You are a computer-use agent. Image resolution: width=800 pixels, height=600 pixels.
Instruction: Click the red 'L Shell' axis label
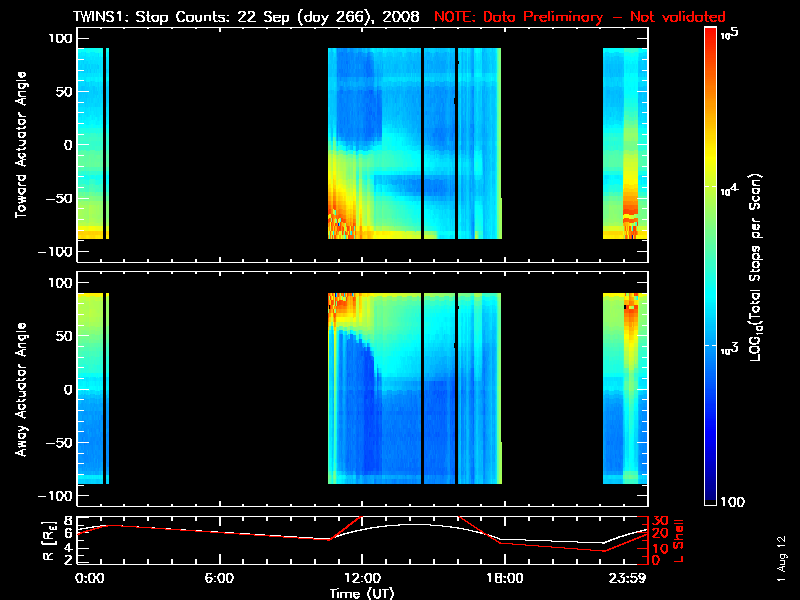[x=678, y=541]
